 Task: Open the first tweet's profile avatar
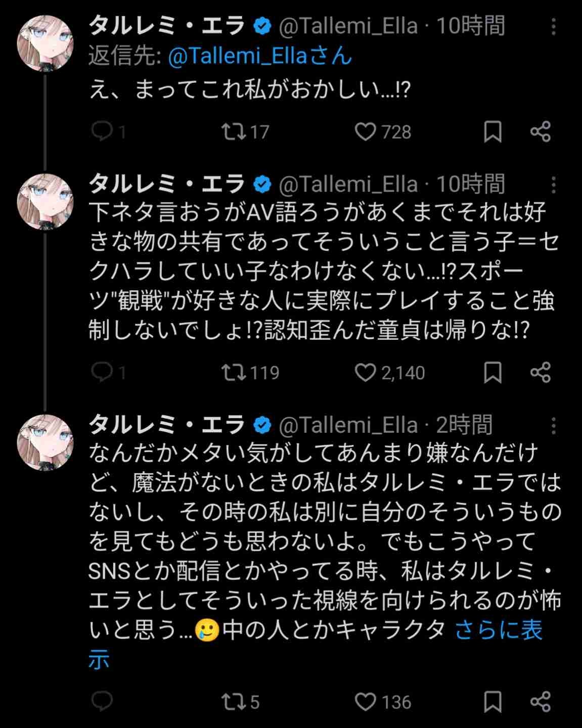[46, 43]
